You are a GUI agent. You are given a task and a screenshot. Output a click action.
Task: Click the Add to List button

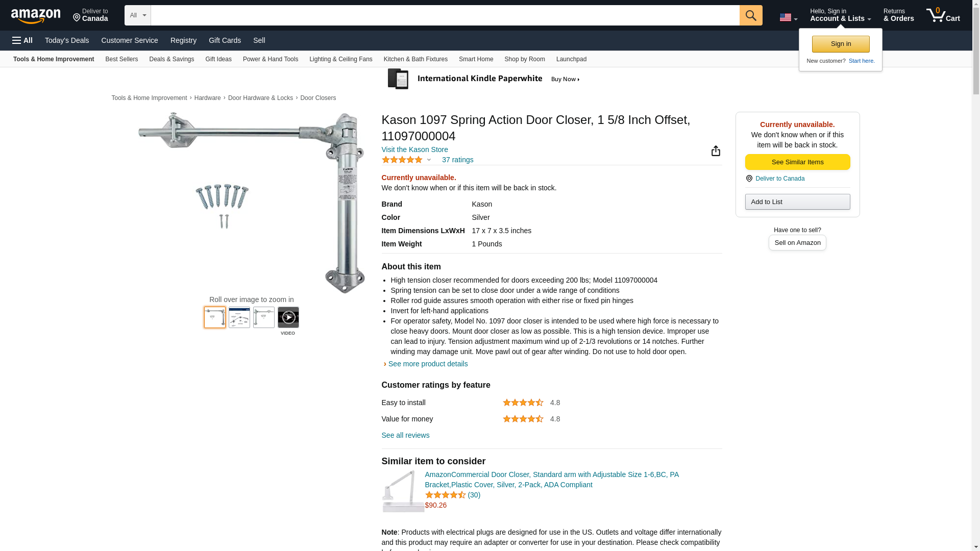[x=797, y=202]
